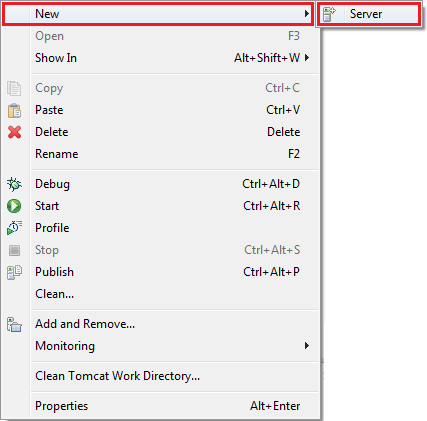Choose Delete from the context menu

(160, 132)
